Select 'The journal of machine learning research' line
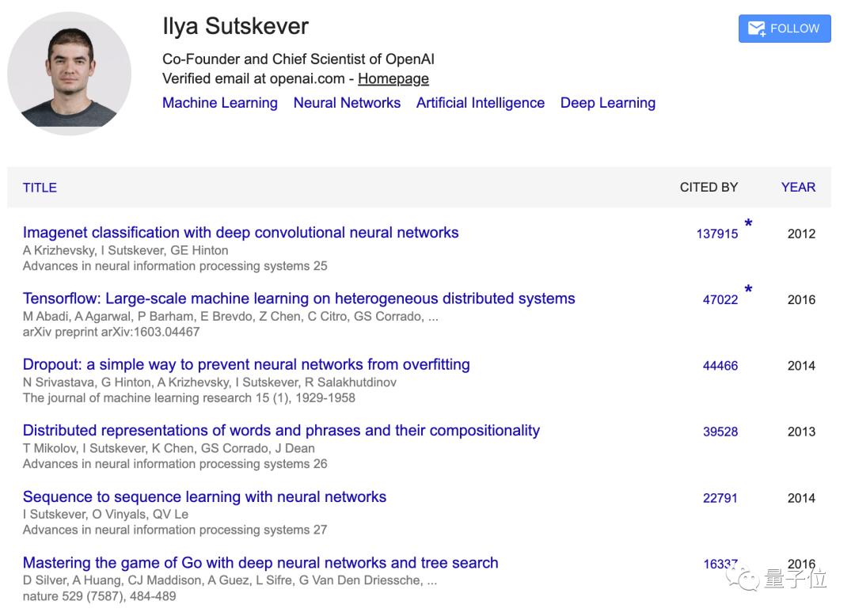Image resolution: width=855 pixels, height=616 pixels. click(189, 398)
